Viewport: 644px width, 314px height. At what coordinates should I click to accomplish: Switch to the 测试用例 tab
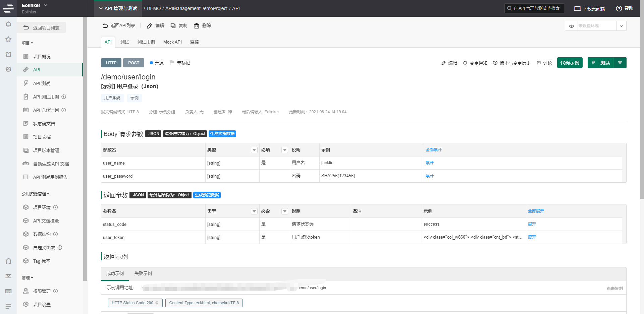[x=146, y=42]
